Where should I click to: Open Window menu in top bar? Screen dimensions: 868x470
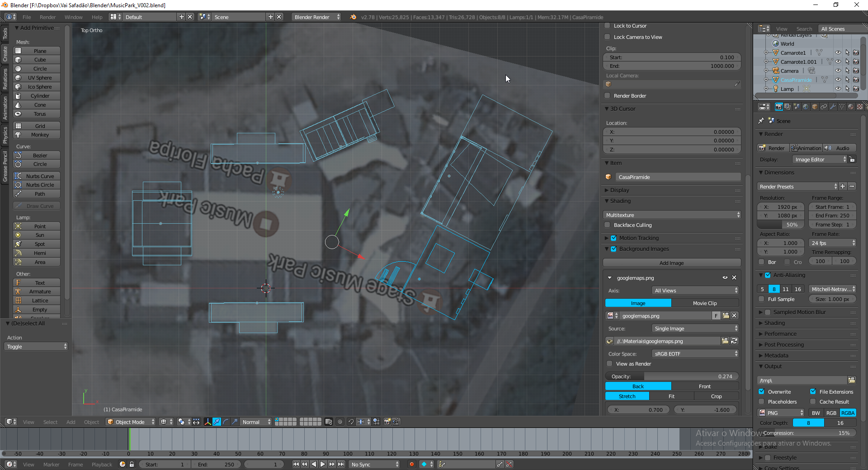click(x=74, y=17)
